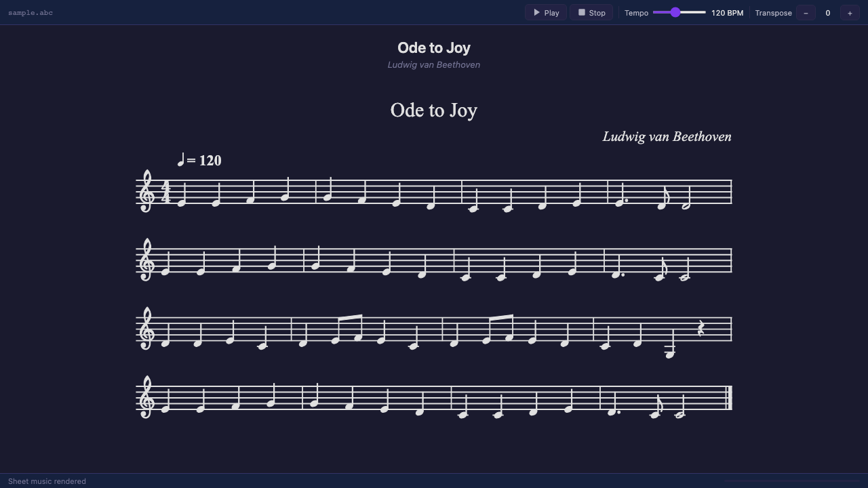Click the Sheet music rendered status text

tap(47, 481)
